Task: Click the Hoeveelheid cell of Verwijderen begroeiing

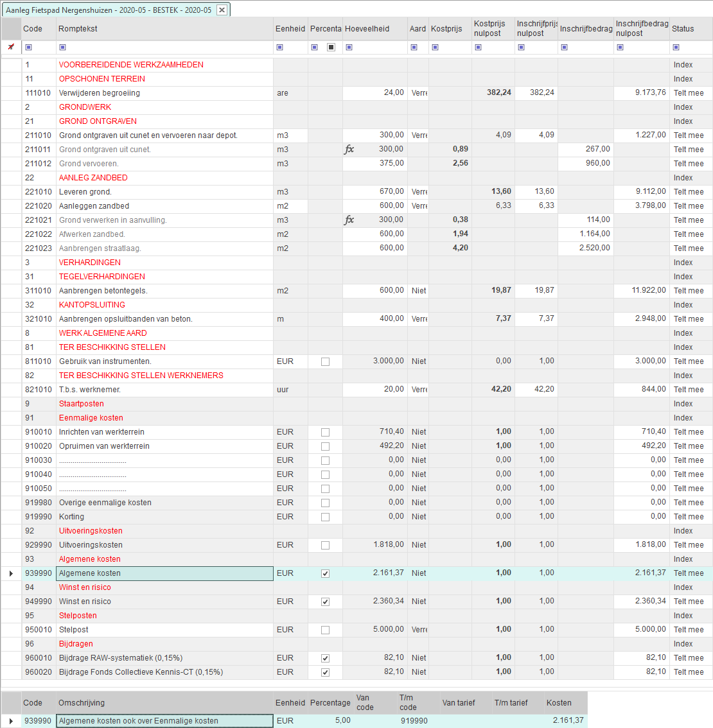Action: click(374, 93)
